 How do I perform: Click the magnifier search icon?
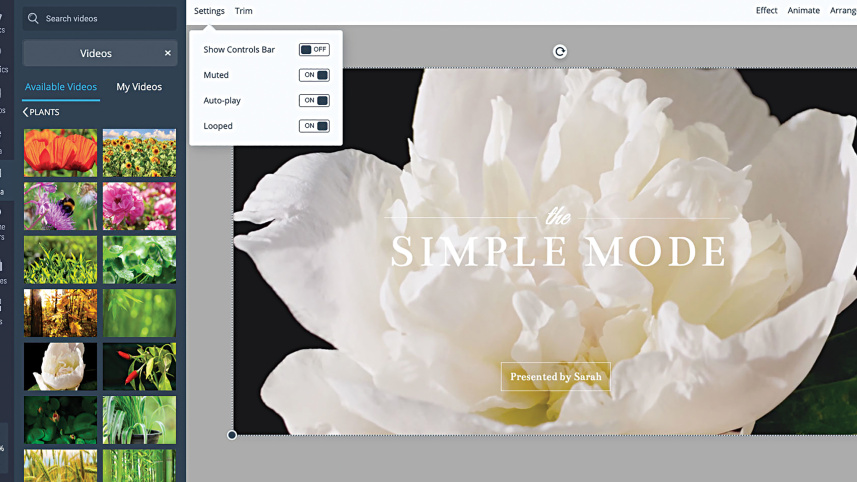[x=33, y=18]
